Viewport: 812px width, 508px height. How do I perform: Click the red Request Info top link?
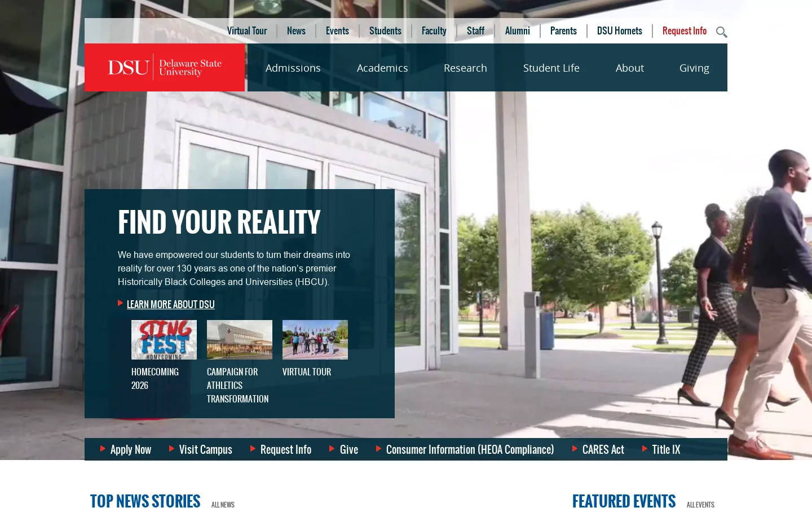click(685, 31)
